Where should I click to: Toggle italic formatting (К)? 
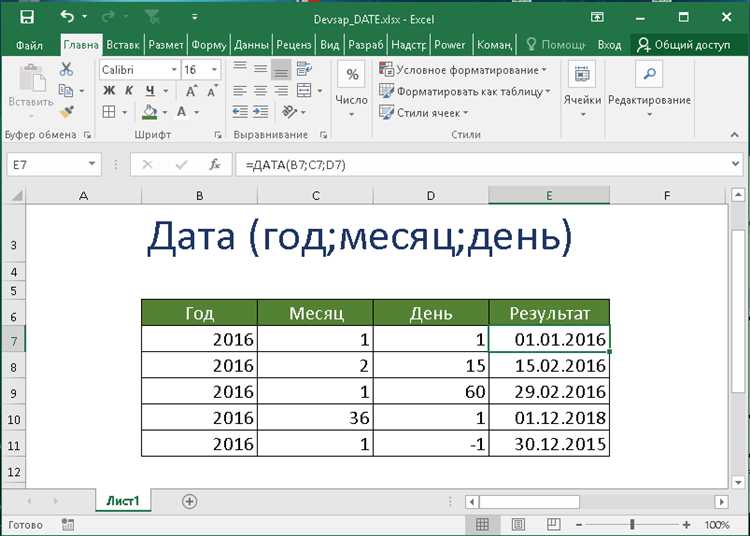pos(129,90)
